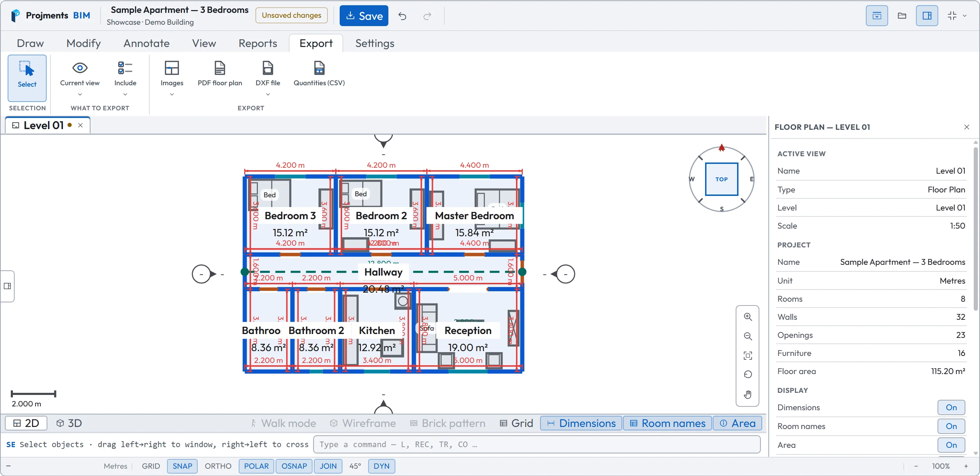Click the fit-to-view icon
Viewport: 980px width, 476px height.
point(748,355)
